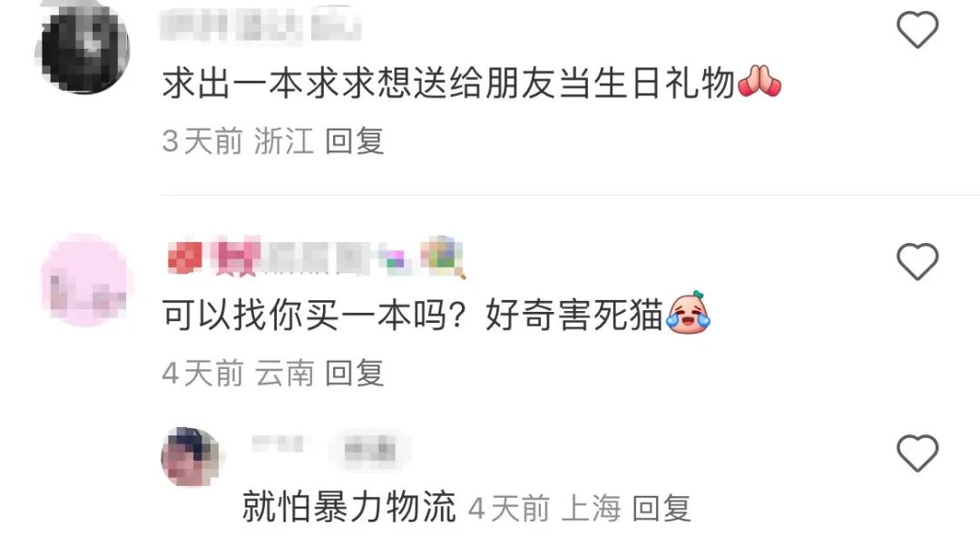The image size is (980, 554).
Task: Tap the pink bow emoji in the username
Action: click(x=235, y=258)
